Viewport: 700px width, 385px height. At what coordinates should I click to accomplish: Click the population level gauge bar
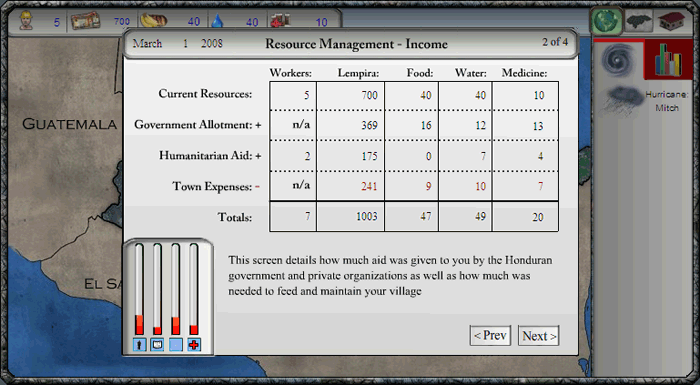coord(139,289)
